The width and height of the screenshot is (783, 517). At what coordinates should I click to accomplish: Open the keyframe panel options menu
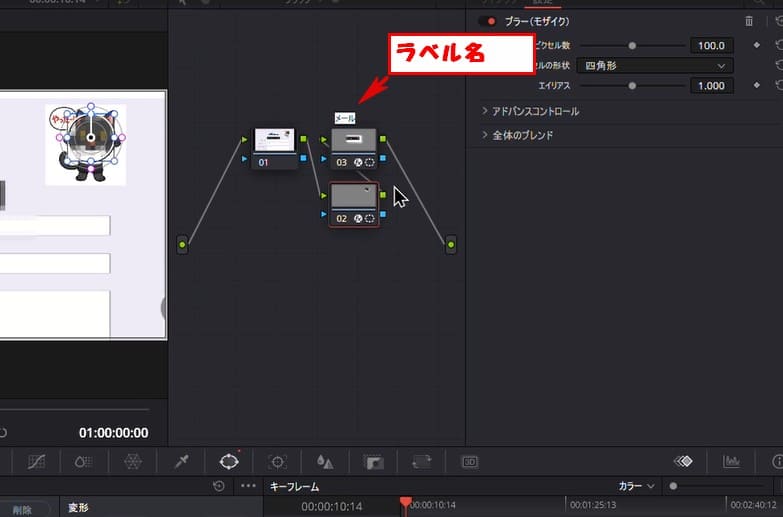249,486
